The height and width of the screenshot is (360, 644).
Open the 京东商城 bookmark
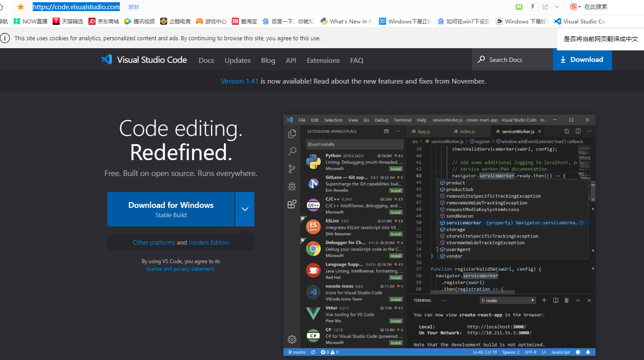(103, 21)
